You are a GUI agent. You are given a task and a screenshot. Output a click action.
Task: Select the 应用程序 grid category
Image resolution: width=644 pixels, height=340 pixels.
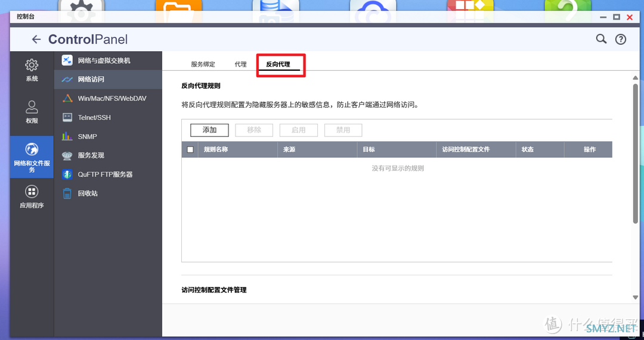(32, 197)
